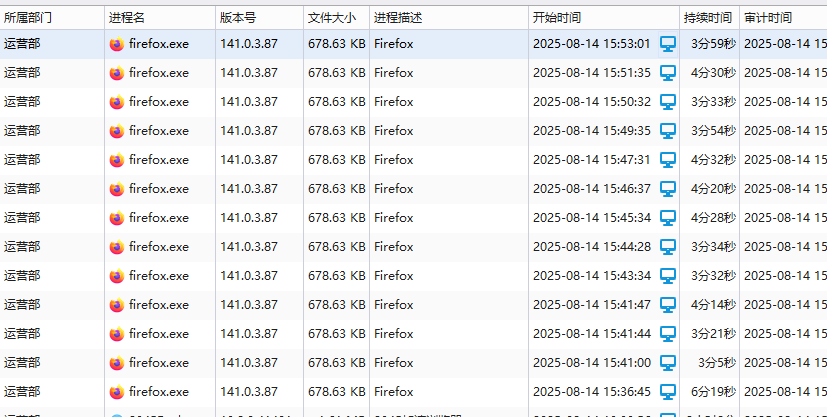Sort by 进程名 column header
Screen dimensions: 827x417
(127, 17)
